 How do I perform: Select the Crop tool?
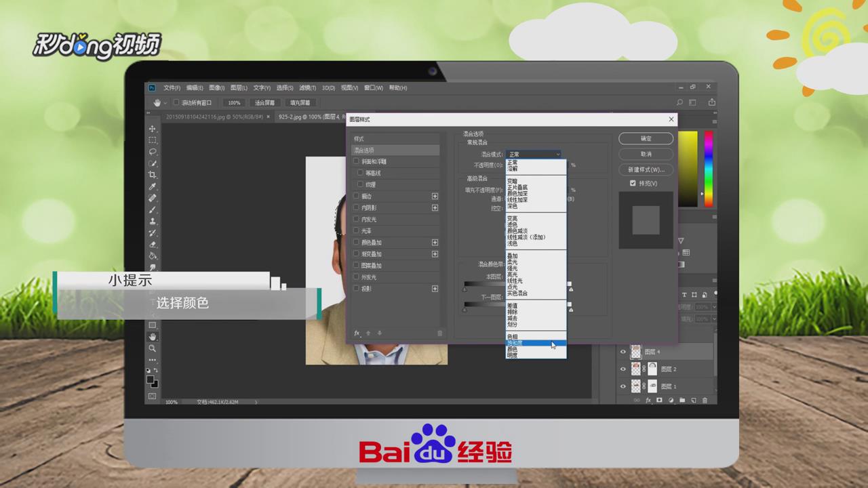pos(153,175)
